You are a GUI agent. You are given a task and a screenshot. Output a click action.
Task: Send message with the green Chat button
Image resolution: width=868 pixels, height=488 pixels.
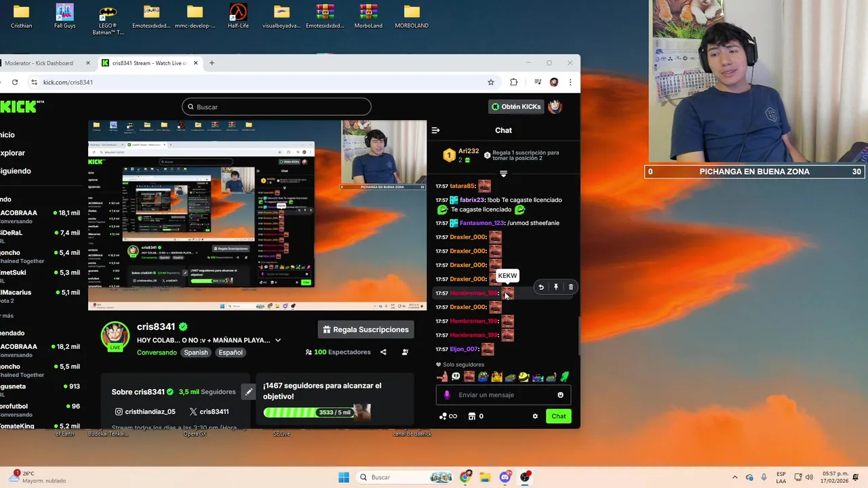[x=559, y=416]
